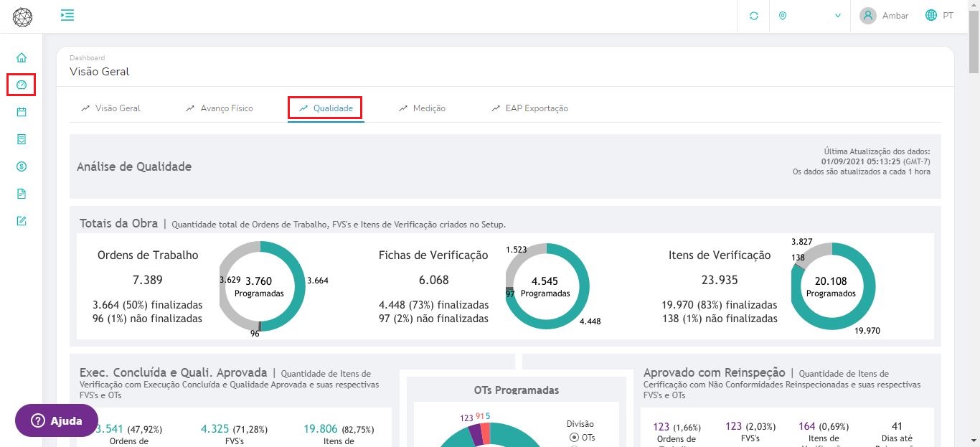980x447 pixels.
Task: Click the globe language icon
Action: click(x=931, y=15)
